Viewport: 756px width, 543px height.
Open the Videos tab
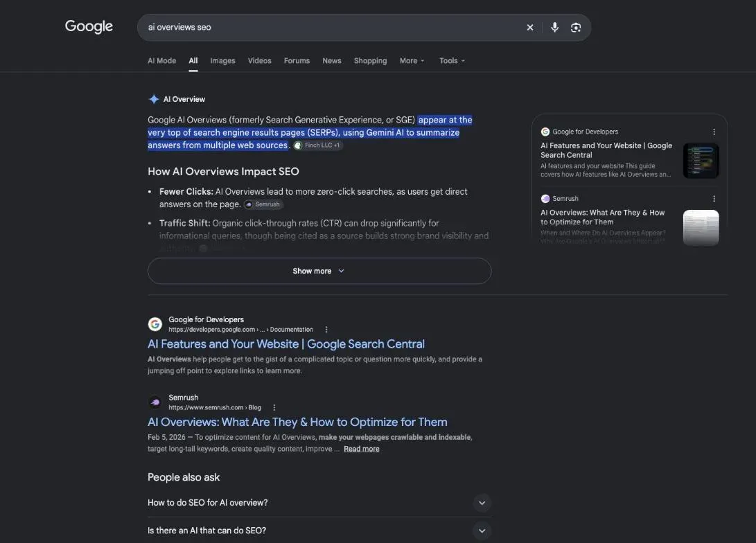pyautogui.click(x=259, y=61)
